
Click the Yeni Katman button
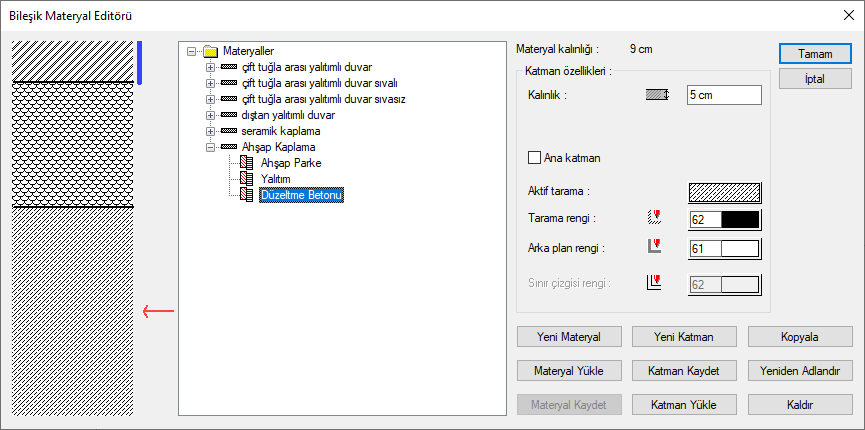[684, 336]
